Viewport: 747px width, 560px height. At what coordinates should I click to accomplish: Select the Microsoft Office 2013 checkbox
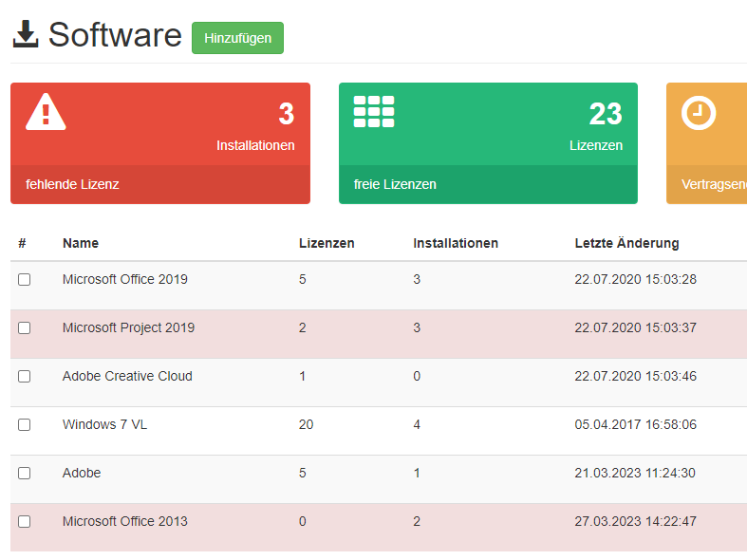(x=25, y=522)
